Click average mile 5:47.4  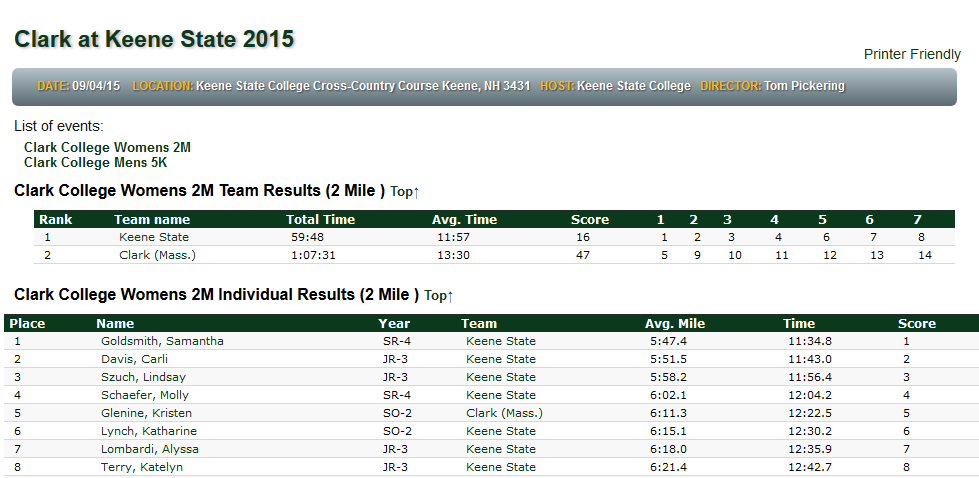click(x=668, y=341)
